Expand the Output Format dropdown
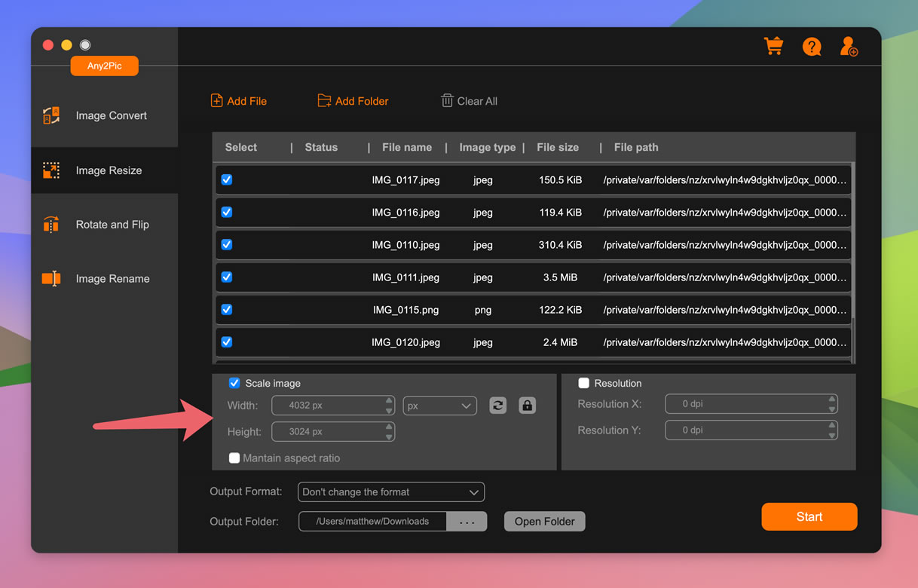The width and height of the screenshot is (918, 588). pyautogui.click(x=390, y=492)
